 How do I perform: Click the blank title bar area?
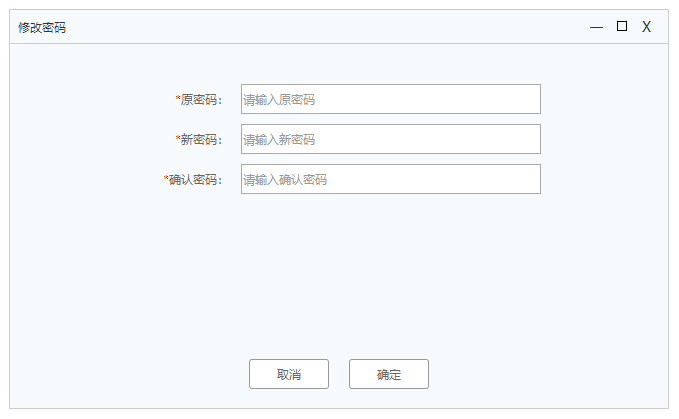point(325,27)
